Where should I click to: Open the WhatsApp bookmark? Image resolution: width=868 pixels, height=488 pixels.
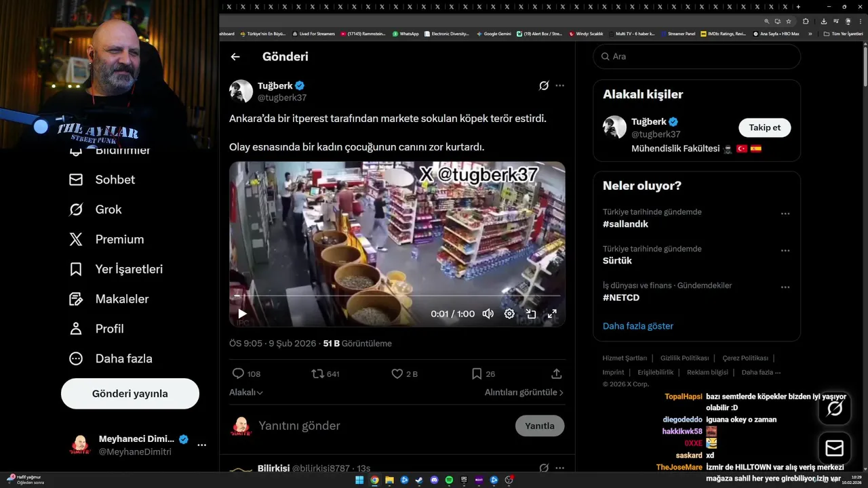(406, 33)
